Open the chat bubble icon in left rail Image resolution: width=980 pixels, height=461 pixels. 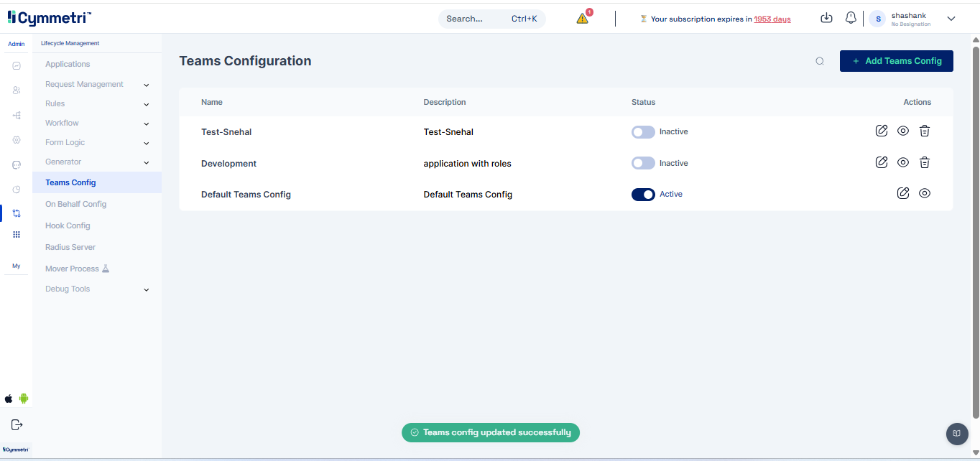pos(17,164)
